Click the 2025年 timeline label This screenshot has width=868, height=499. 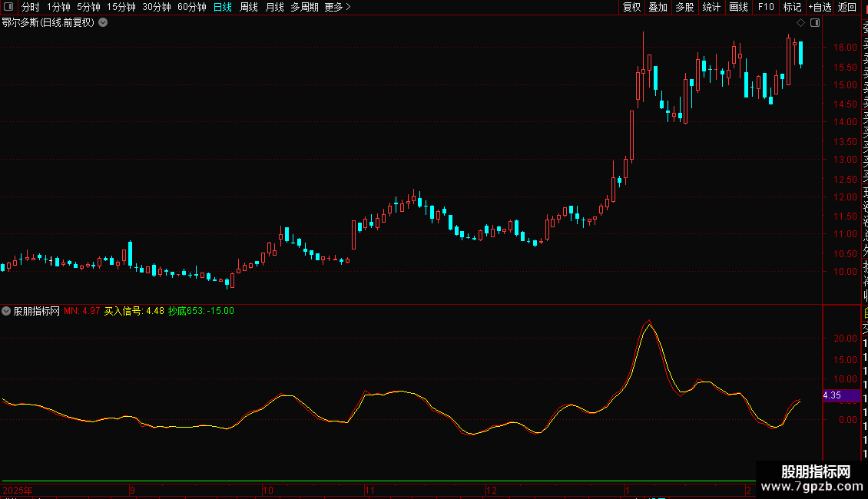point(18,490)
